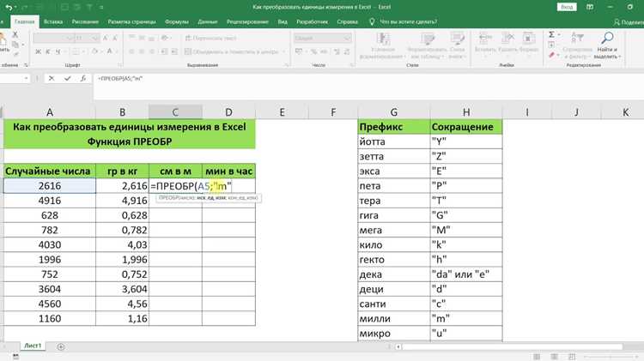
Task: Expand the Выравнивание group dialog launcher
Action: pyautogui.click(x=286, y=65)
